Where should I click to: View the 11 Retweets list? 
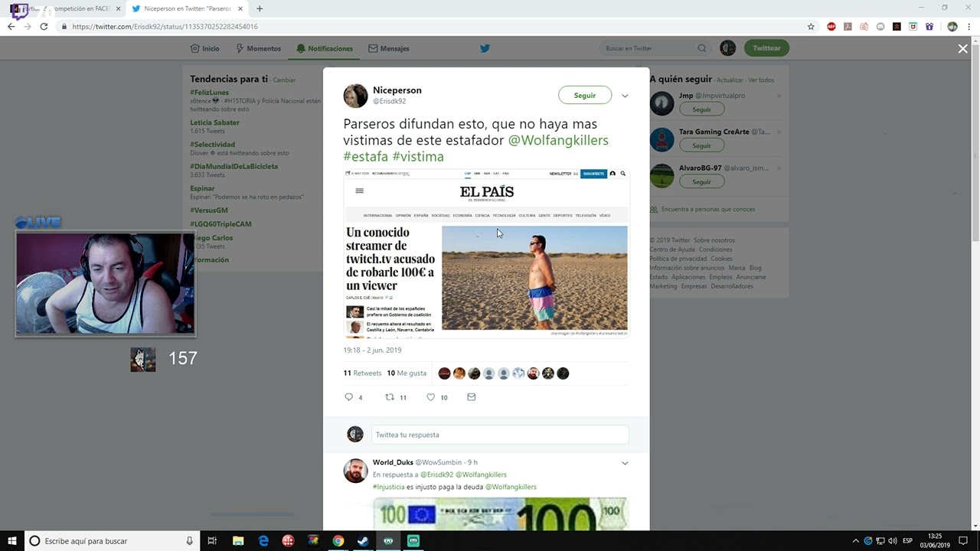(x=362, y=373)
